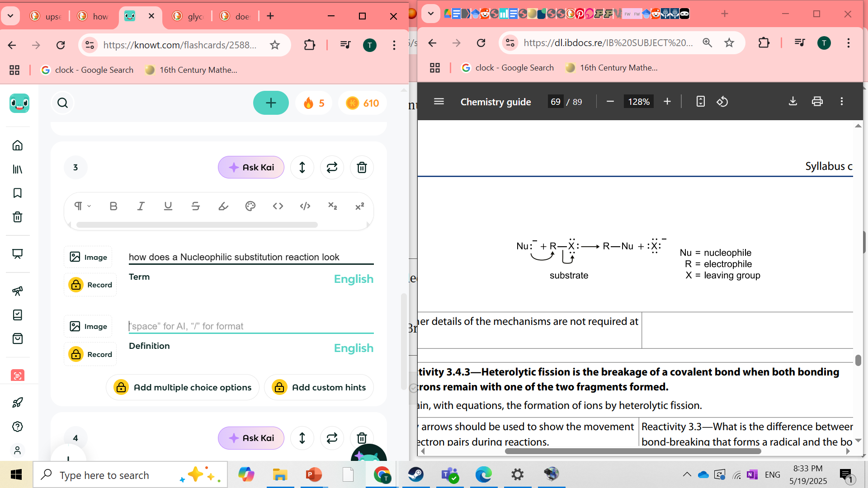Image resolution: width=868 pixels, height=488 pixels.
Task: Toggle superscript formatting
Action: [x=360, y=206]
